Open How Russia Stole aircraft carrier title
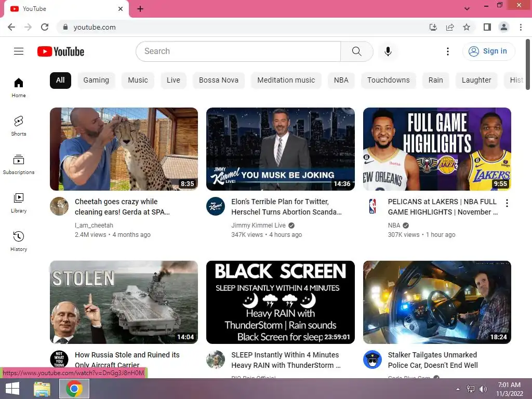This screenshot has height=399, width=532. pos(127,360)
